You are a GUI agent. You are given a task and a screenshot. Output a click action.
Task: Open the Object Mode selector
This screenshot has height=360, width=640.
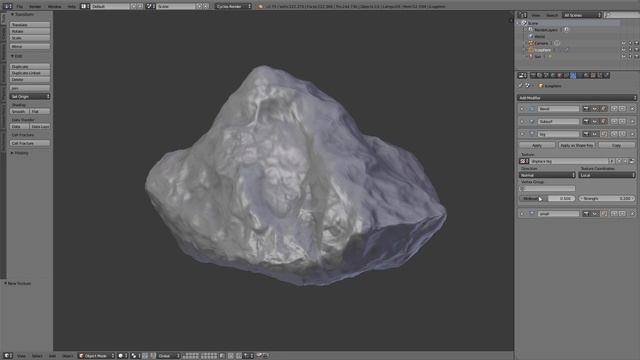[97, 356]
